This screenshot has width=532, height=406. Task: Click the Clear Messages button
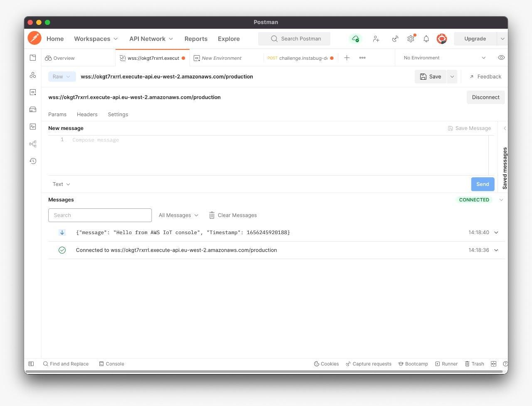tap(233, 215)
